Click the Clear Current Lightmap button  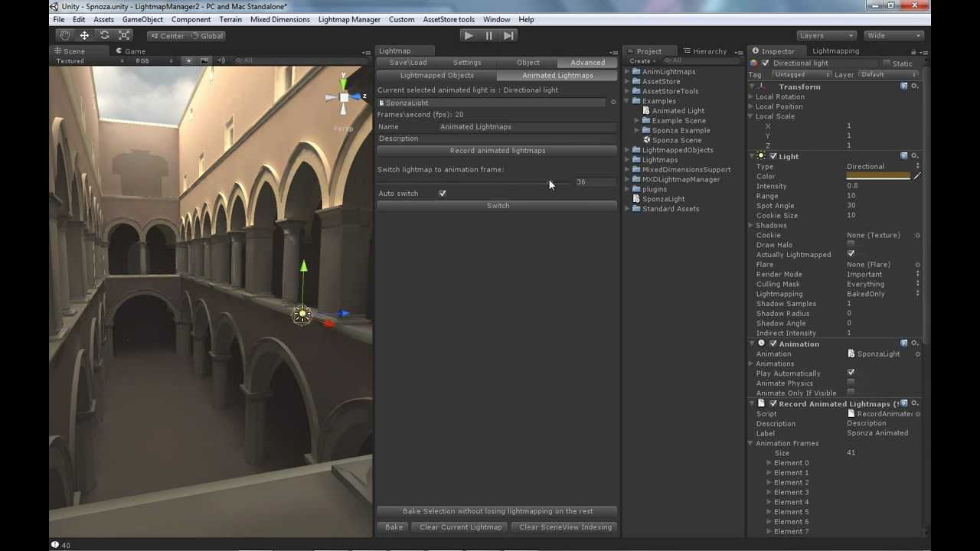[x=461, y=527]
